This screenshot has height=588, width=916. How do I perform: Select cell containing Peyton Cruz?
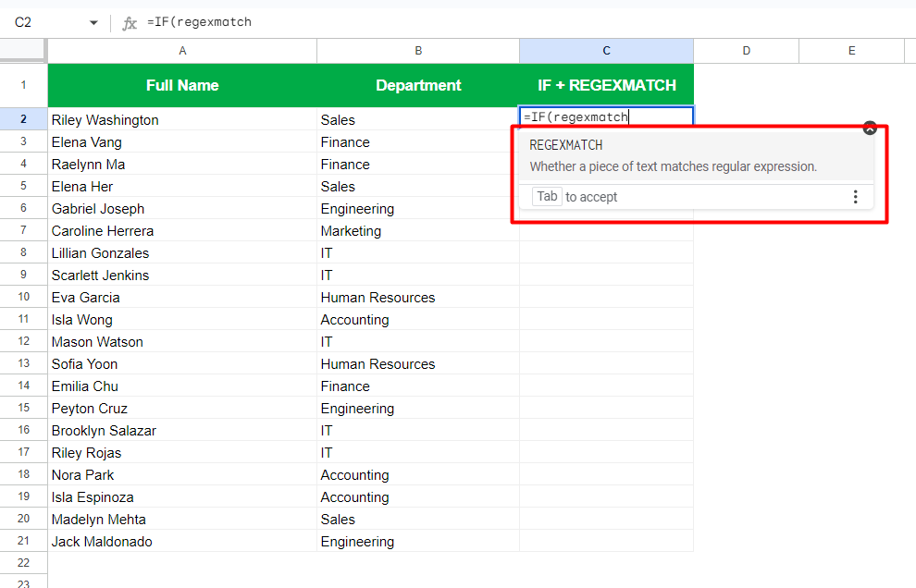pos(182,408)
